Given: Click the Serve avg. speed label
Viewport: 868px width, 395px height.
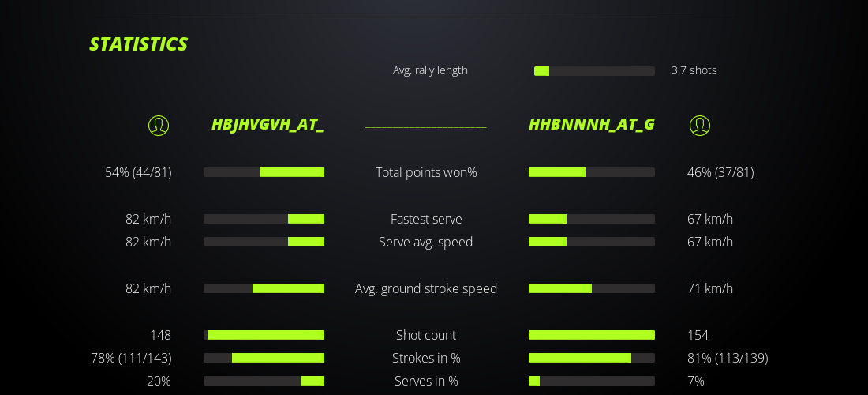Looking at the screenshot, I should [426, 242].
